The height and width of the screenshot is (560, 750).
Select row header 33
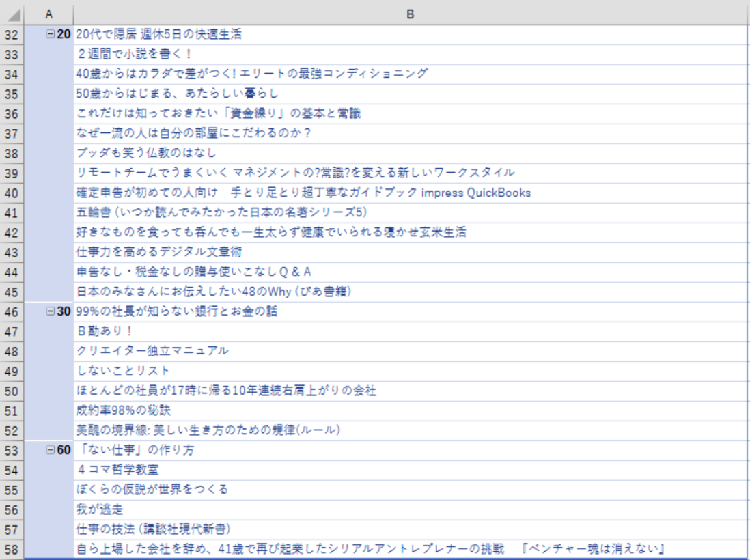tap(12, 55)
